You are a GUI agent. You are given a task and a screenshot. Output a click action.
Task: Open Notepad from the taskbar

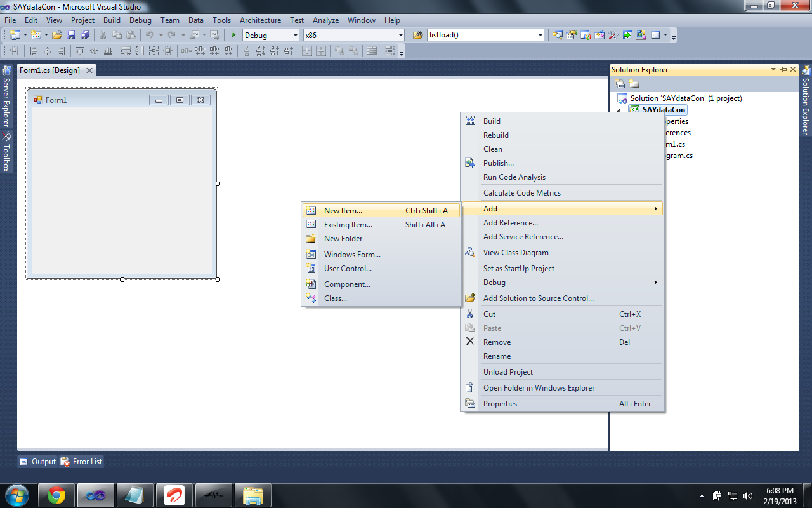(135, 495)
